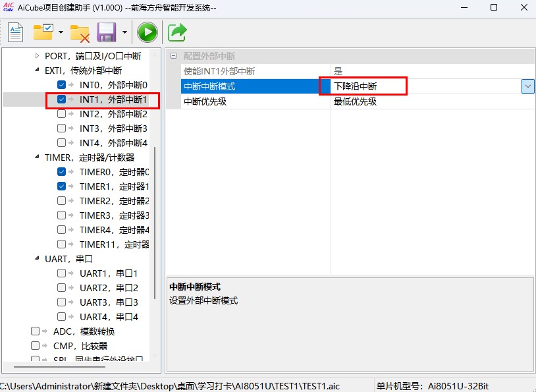The width and height of the screenshot is (536, 392).
Task: Select INT2，外部中断2 tree item
Action: (113, 114)
